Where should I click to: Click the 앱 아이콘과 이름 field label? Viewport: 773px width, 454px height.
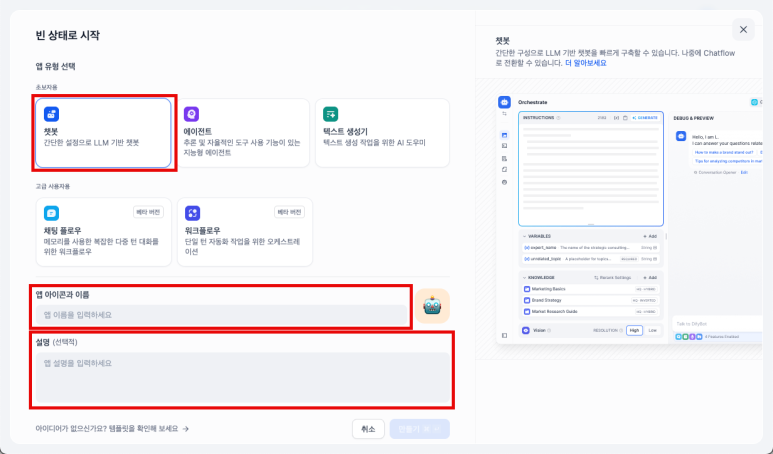pyautogui.click(x=62, y=295)
